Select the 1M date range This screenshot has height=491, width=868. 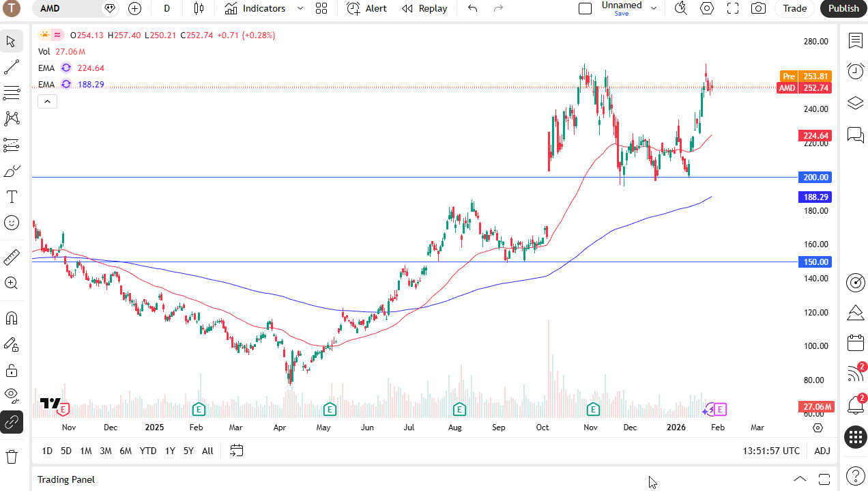coord(86,451)
